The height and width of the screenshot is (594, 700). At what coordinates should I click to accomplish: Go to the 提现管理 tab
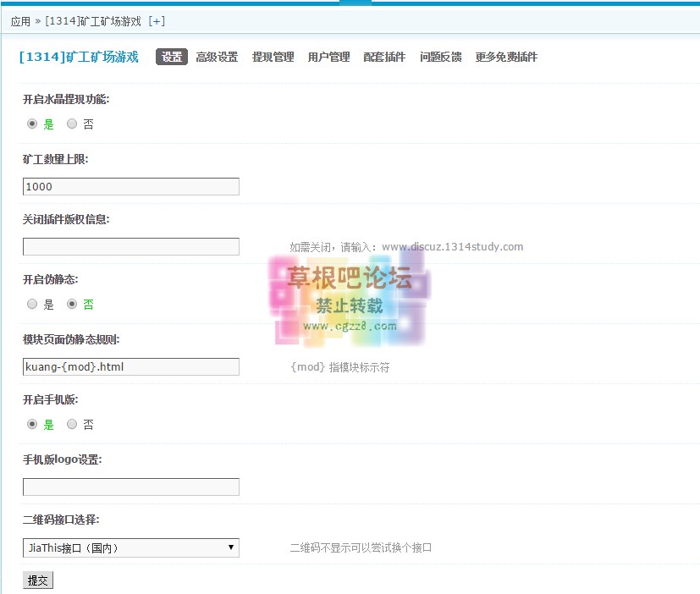[273, 57]
